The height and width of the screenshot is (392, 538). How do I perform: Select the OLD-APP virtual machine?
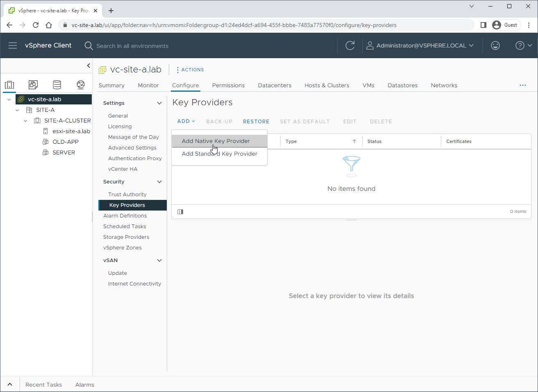[x=66, y=142]
